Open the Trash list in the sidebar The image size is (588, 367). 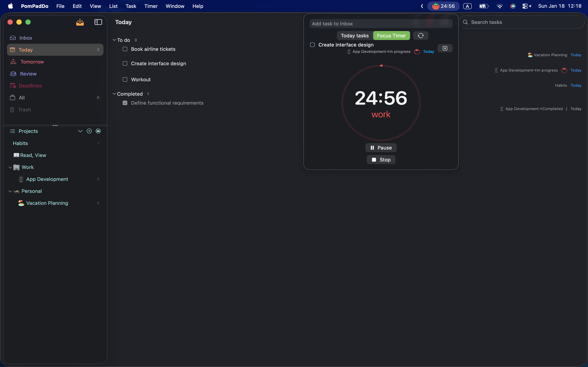pyautogui.click(x=24, y=110)
